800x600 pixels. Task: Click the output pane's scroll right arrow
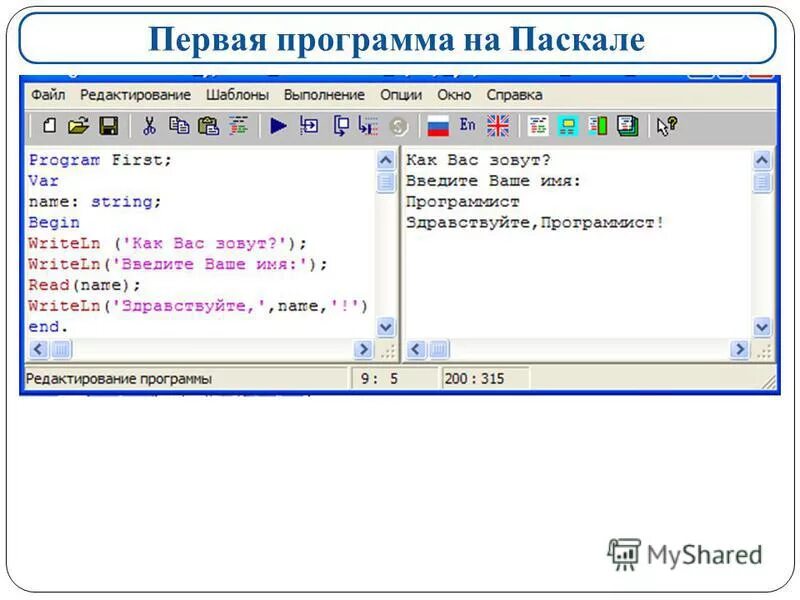(739, 349)
